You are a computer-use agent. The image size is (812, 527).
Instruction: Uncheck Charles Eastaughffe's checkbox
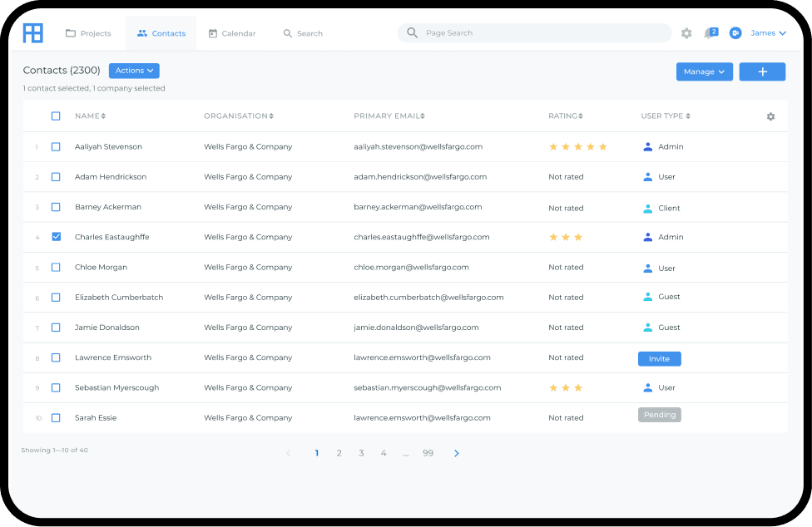56,237
